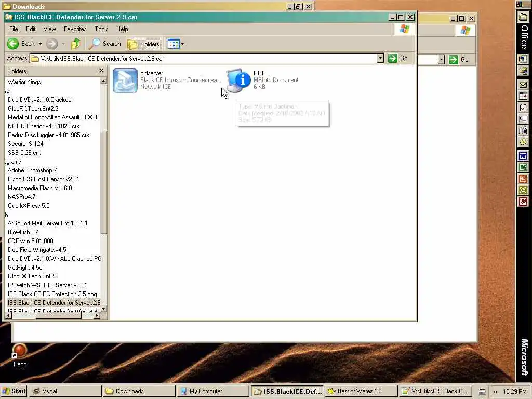Open the Tools menu
This screenshot has height=399, width=532.
coord(101,29)
